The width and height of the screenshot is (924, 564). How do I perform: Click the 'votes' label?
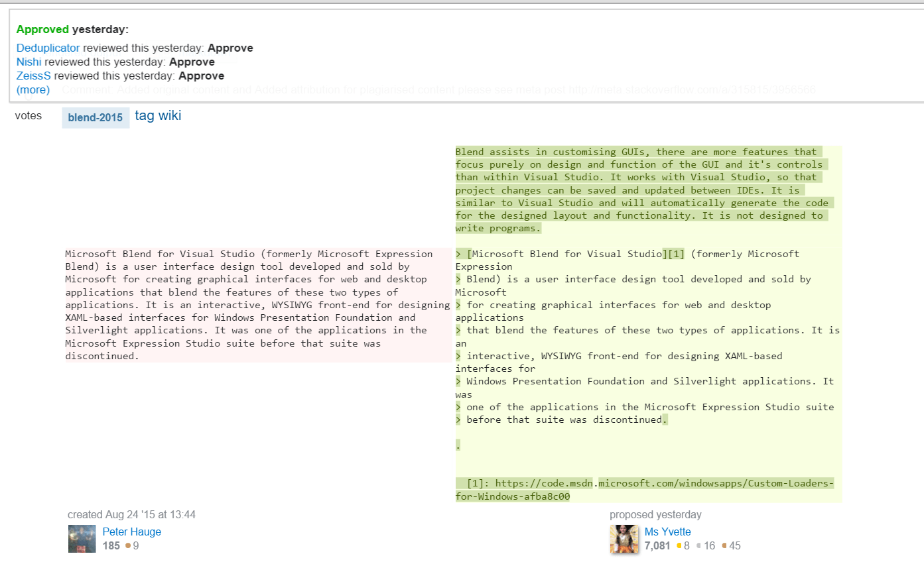(x=28, y=116)
